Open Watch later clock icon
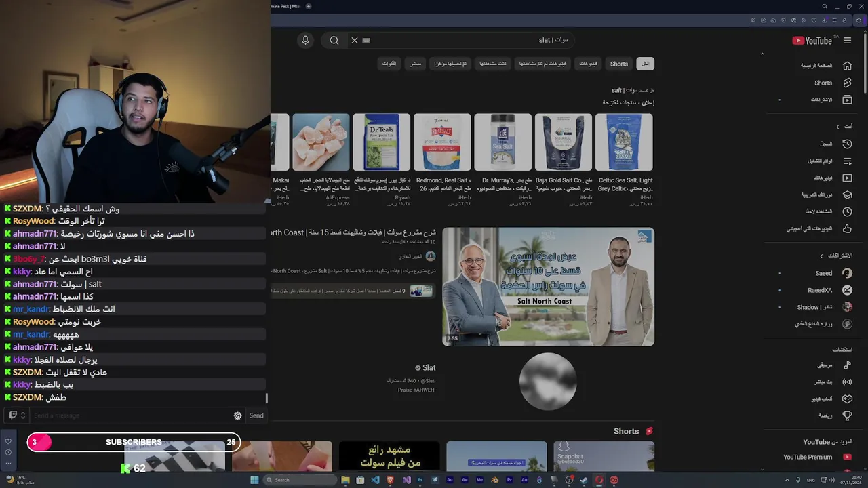Viewport: 868px width, 488px height. point(847,211)
